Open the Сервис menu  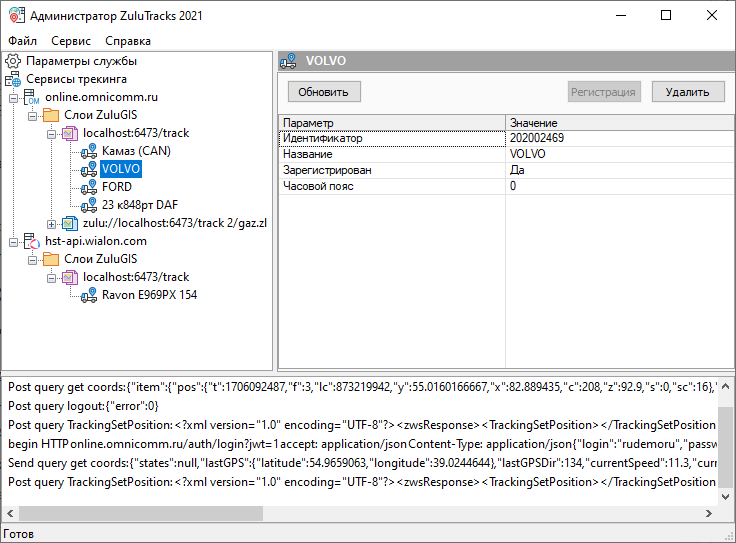(71, 41)
